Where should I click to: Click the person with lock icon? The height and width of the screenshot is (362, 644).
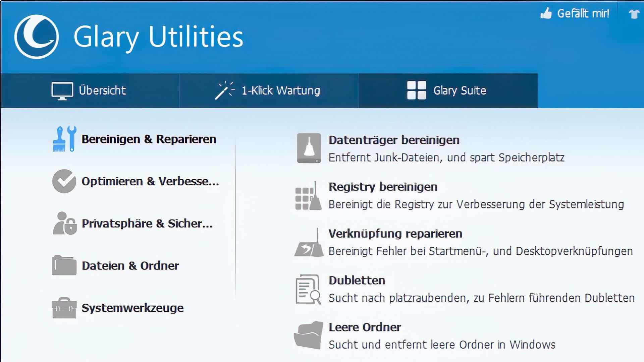64,223
